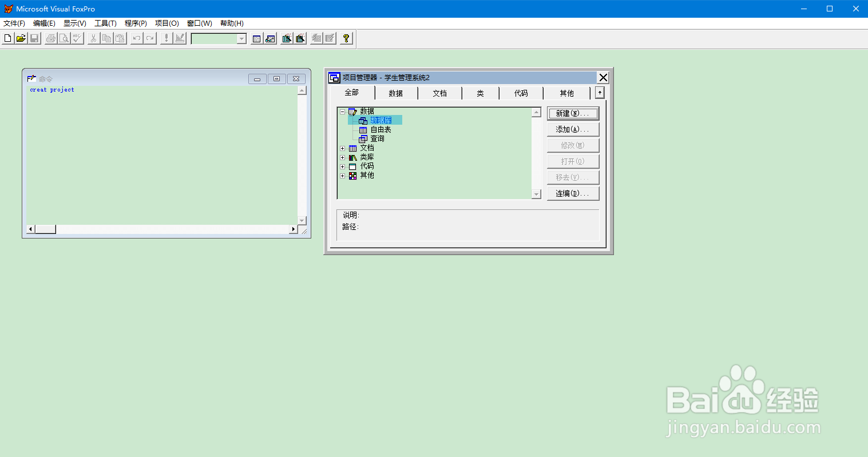Switch to the 全部 tab

[352, 93]
